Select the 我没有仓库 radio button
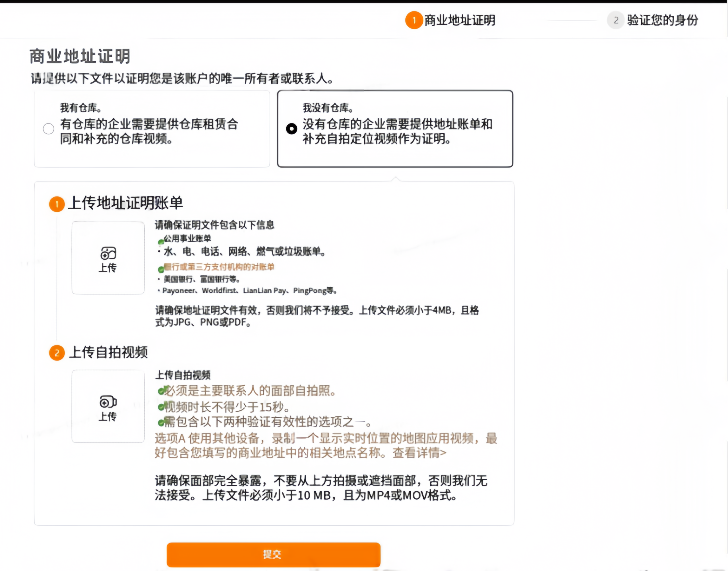The width and height of the screenshot is (728, 571). 291,129
